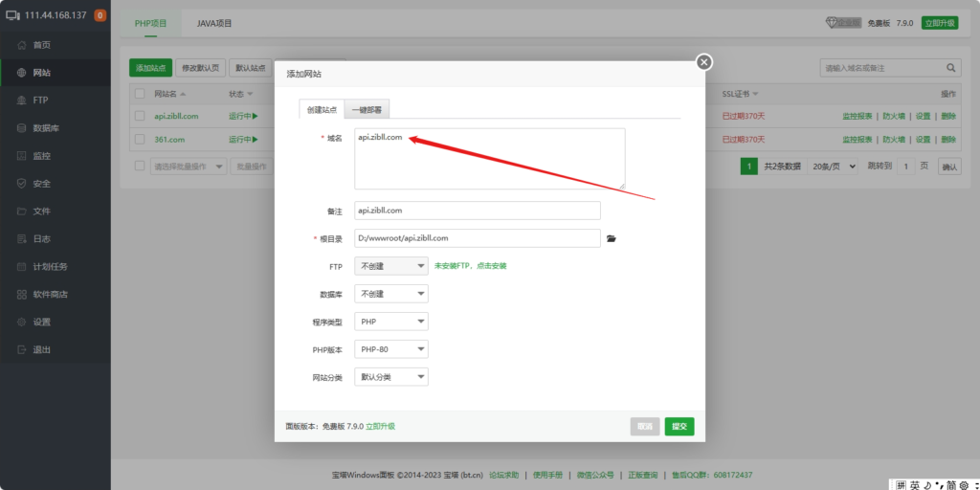Screen dimensions: 980x490
Task: Open 首页 home icon in sidebar
Action: (22, 45)
